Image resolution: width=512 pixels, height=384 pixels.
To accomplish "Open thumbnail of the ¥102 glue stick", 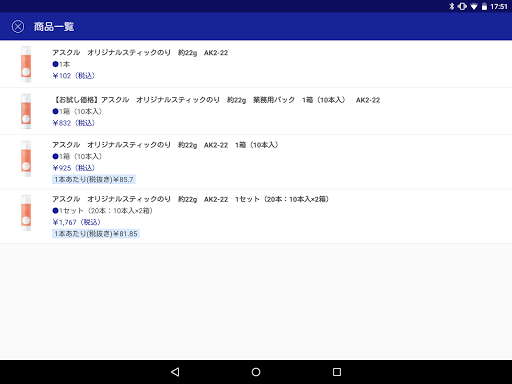I will [26, 64].
